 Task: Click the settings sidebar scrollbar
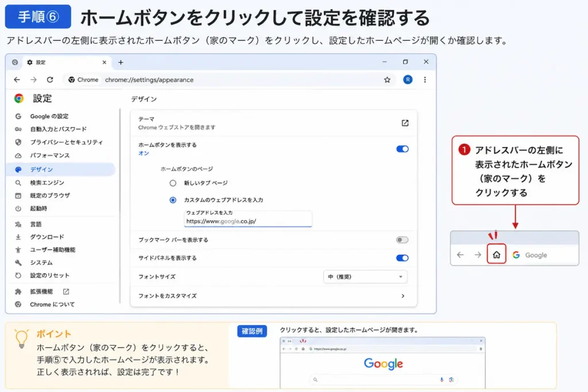coord(120,206)
